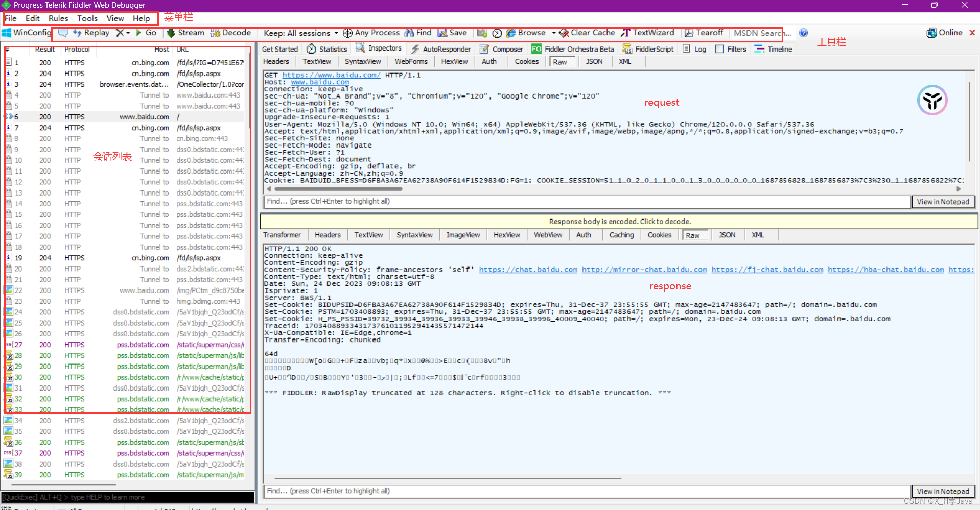Switch to the Statistics tab
Screen dimensions: 980x510
pos(326,49)
